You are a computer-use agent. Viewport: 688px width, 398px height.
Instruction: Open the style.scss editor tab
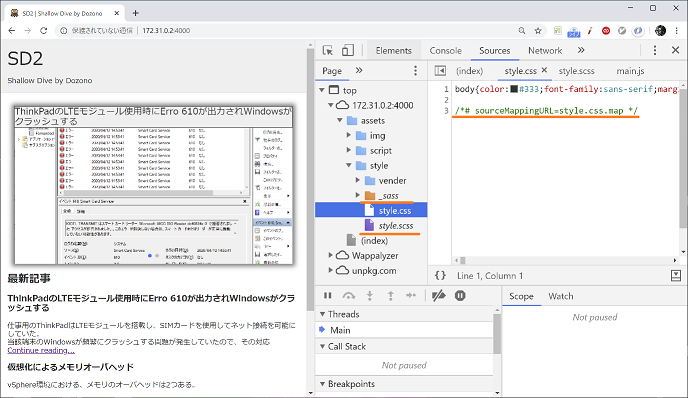tap(577, 71)
